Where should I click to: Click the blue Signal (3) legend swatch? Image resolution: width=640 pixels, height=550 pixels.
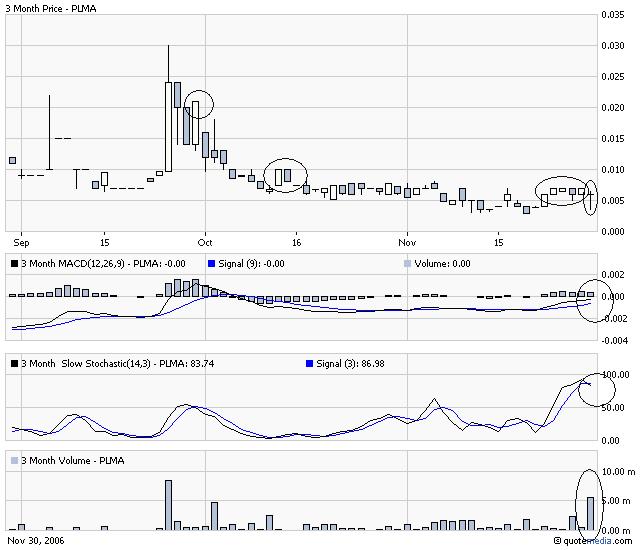[309, 364]
